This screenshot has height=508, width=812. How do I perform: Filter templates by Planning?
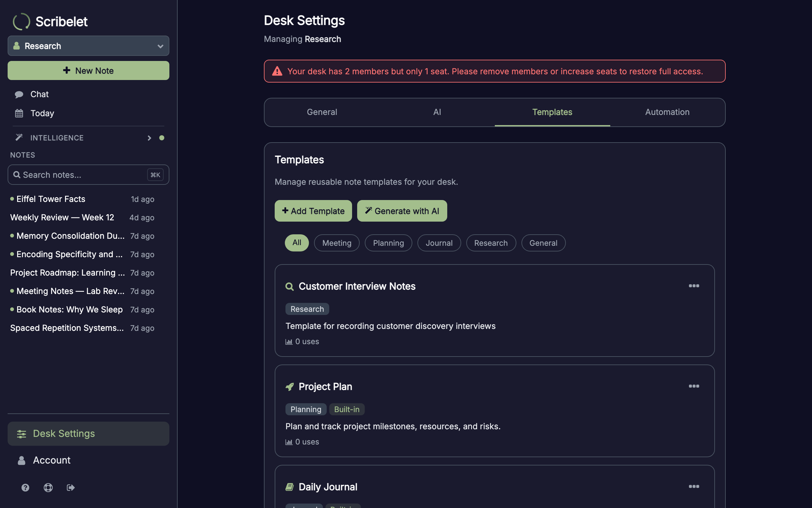point(389,243)
